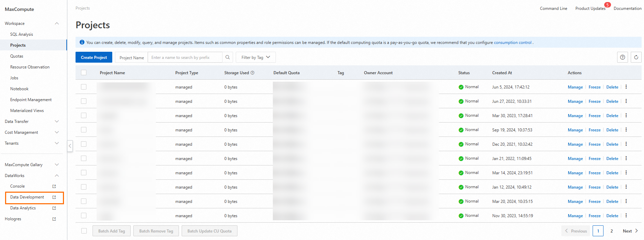This screenshot has width=644, height=240.
Task: Click the Create Project button
Action: pyautogui.click(x=94, y=57)
